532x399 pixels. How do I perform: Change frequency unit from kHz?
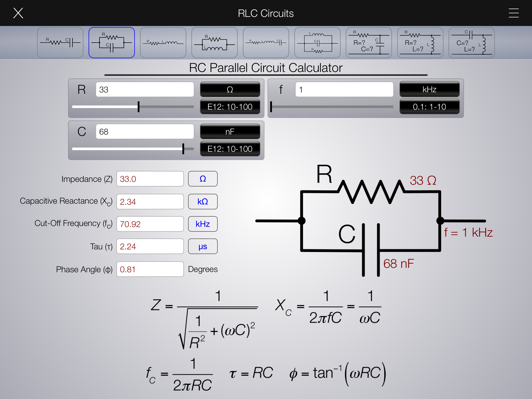pos(429,89)
